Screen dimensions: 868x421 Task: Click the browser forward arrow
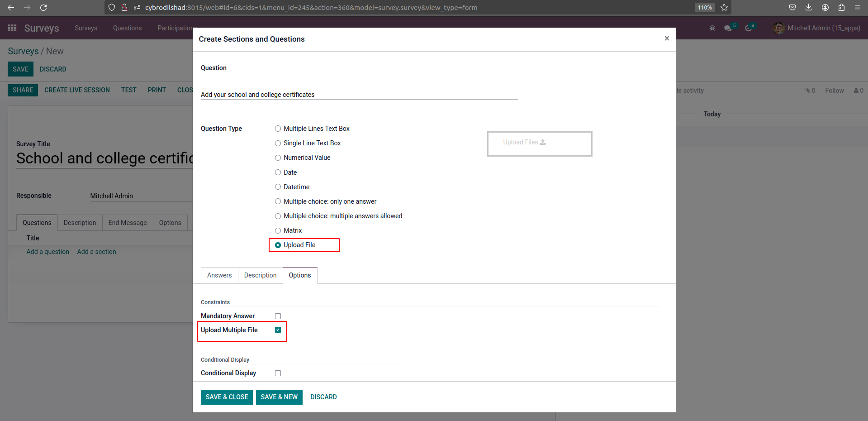27,7
